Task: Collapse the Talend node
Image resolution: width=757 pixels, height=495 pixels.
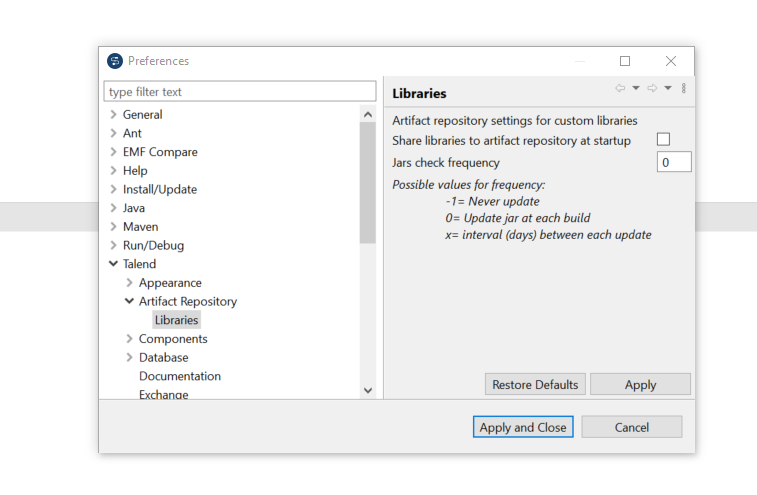Action: pos(113,264)
